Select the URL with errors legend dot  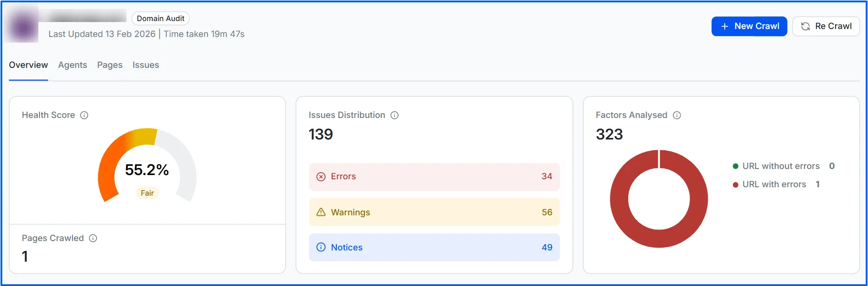(735, 184)
